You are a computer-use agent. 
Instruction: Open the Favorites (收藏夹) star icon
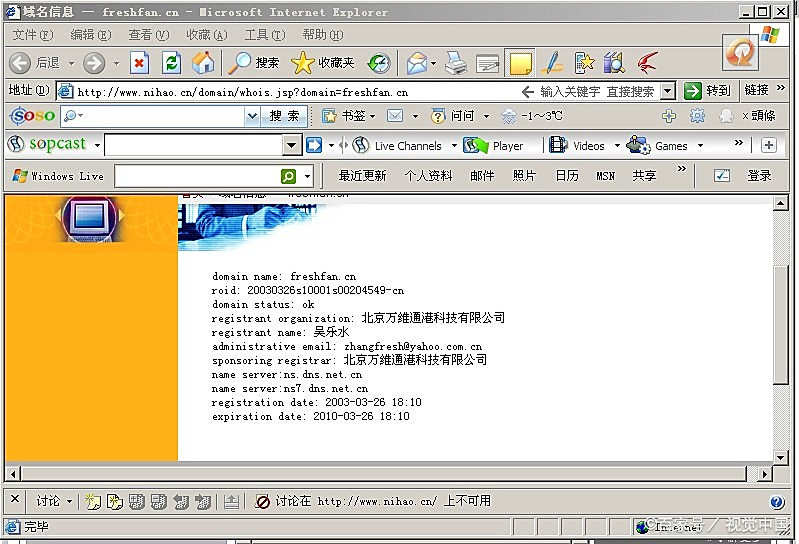[302, 63]
